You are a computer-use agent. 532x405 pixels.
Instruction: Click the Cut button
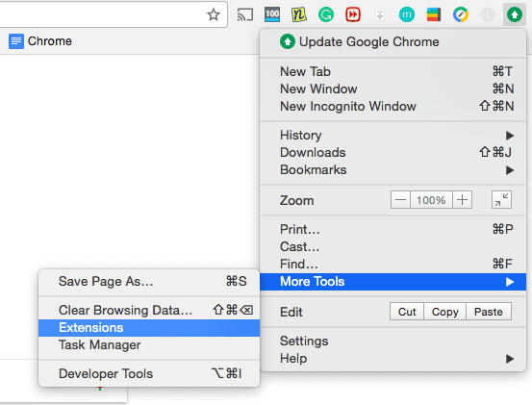click(x=407, y=312)
